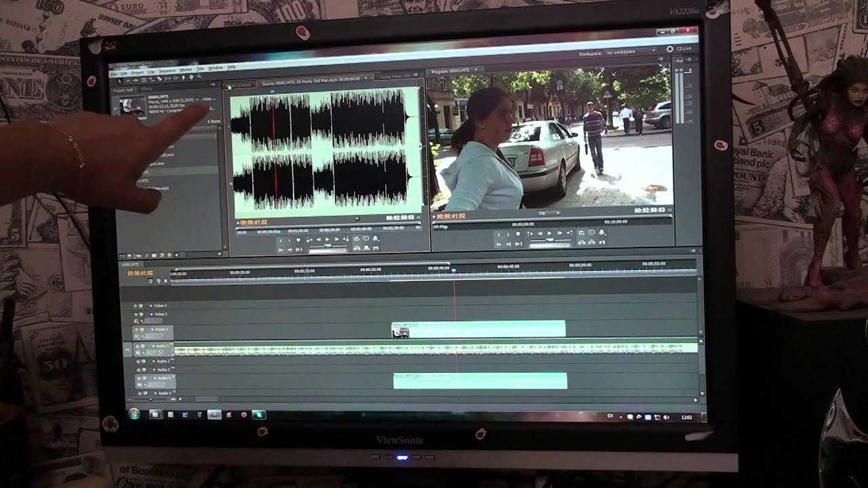The height and width of the screenshot is (488, 868).
Task: Step forward one frame in Source monitor
Action: [337, 239]
